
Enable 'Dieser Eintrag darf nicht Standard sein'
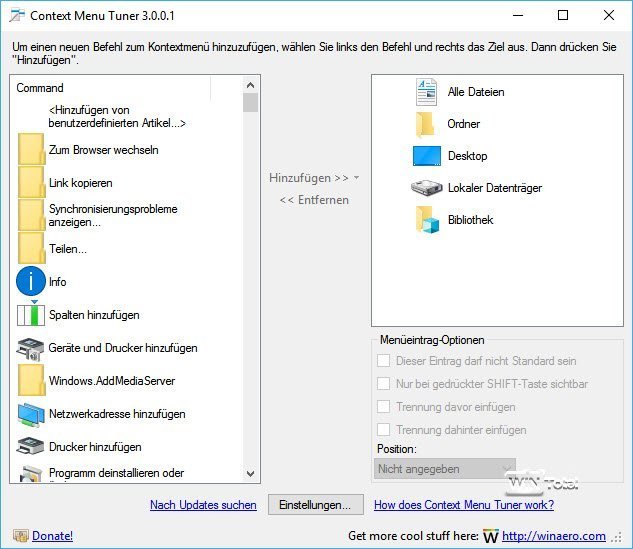pyautogui.click(x=384, y=361)
